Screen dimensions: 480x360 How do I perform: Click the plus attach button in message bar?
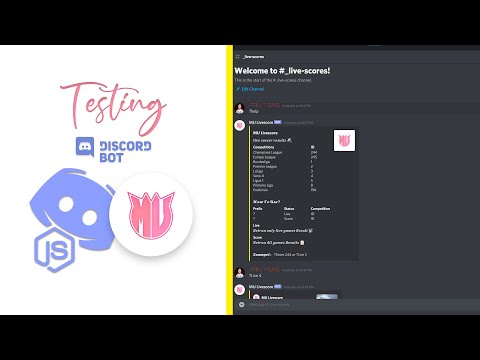pos(242,304)
